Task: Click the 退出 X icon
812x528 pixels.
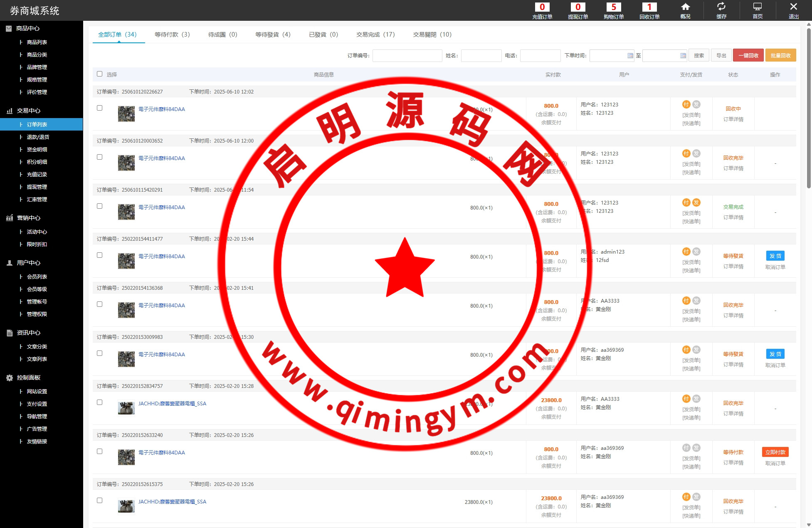Action: (793, 7)
